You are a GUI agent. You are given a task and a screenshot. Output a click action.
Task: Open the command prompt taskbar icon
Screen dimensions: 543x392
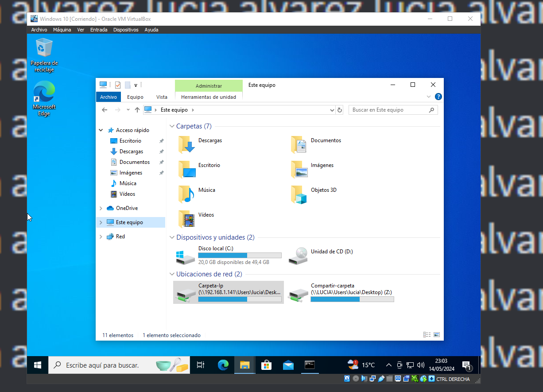(x=309, y=365)
